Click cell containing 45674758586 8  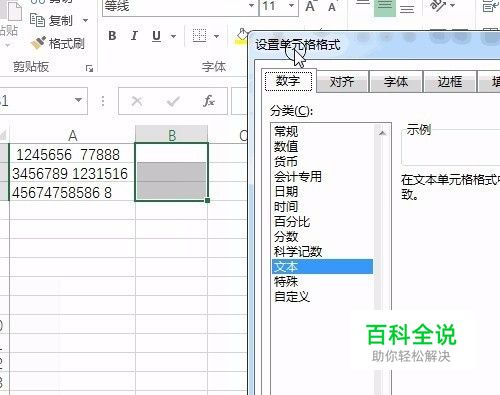(x=72, y=192)
